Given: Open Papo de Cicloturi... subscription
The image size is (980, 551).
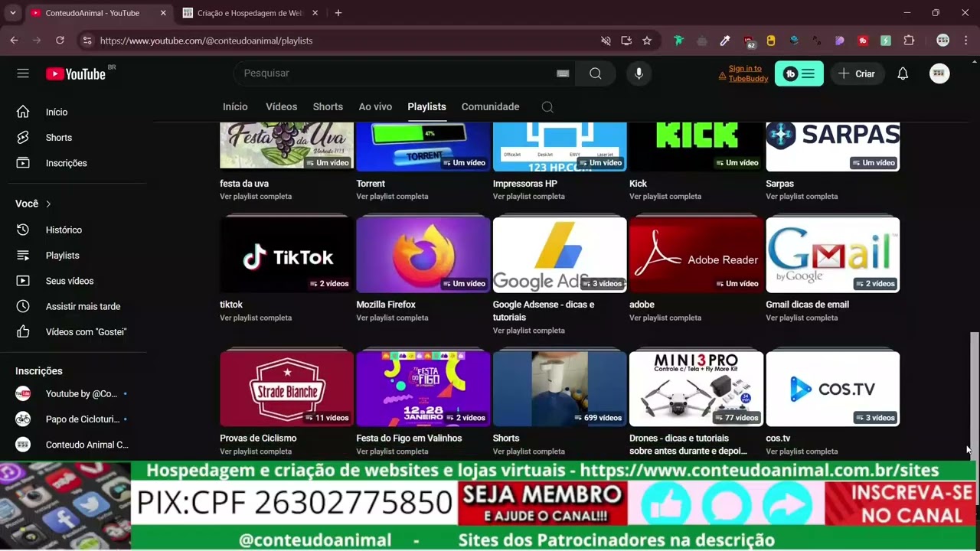Looking at the screenshot, I should pos(73,419).
